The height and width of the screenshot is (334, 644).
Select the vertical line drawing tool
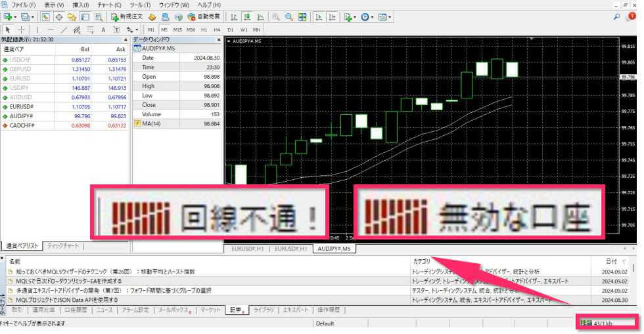click(37, 30)
